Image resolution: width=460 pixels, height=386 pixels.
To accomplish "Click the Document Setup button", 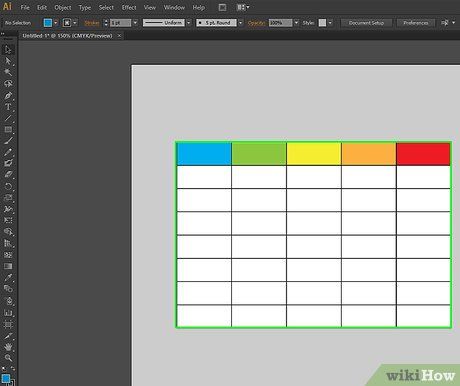I will [x=366, y=23].
